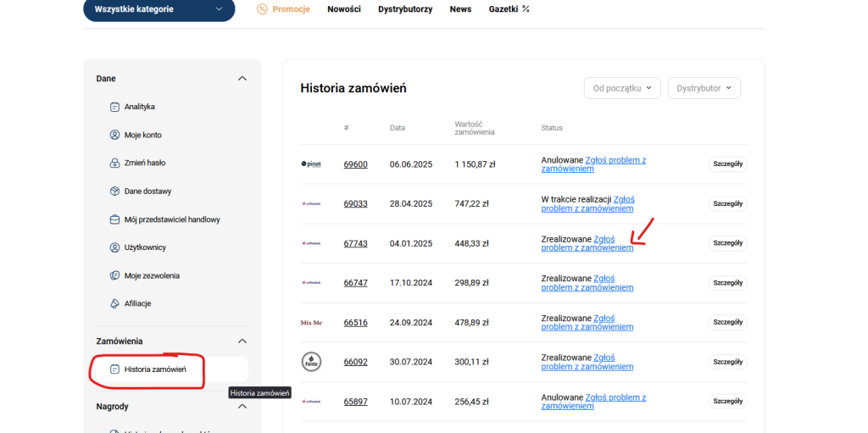Click the Moje zezwolenia icon
Image resolution: width=868 pixels, height=433 pixels.
[x=114, y=275]
